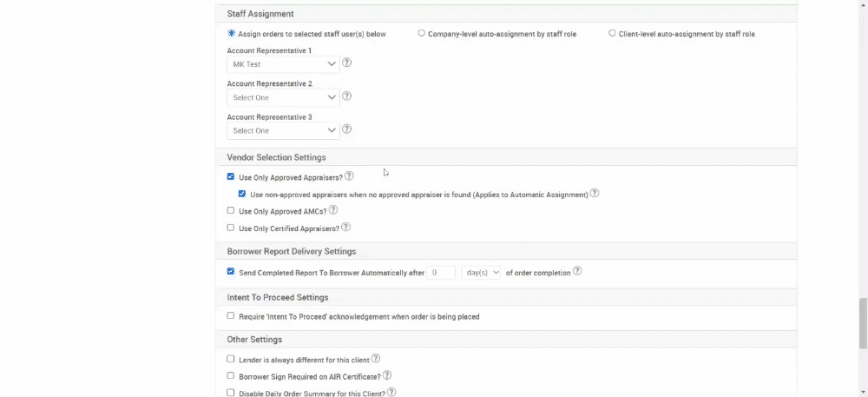This screenshot has width=868, height=397.
Task: Click the Other Settings heading
Action: pyautogui.click(x=254, y=340)
